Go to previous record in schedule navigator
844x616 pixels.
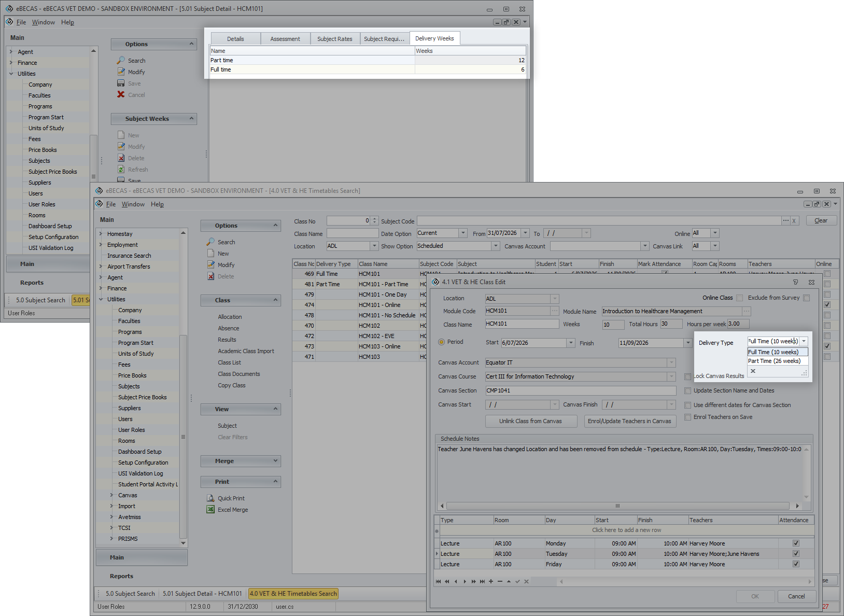tap(456, 581)
